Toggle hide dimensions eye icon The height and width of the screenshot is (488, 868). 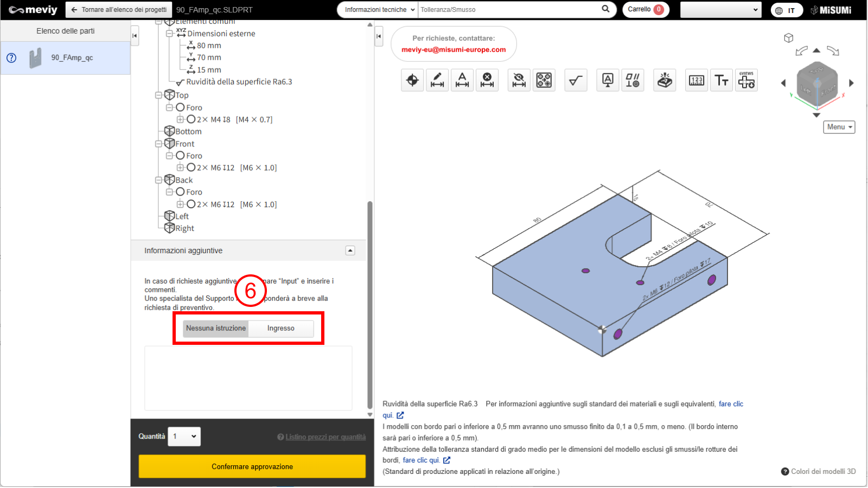tap(519, 81)
